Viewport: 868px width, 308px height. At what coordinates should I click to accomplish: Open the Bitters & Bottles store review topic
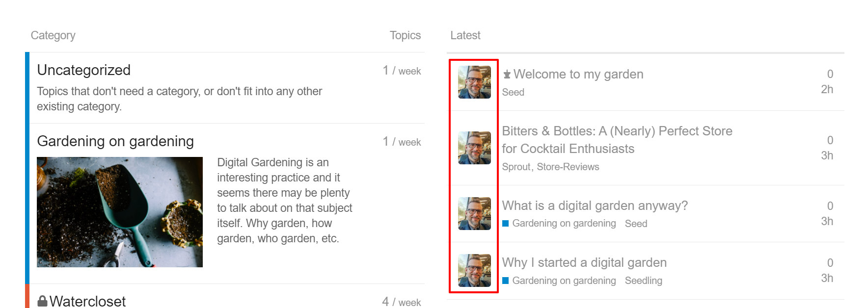[617, 140]
